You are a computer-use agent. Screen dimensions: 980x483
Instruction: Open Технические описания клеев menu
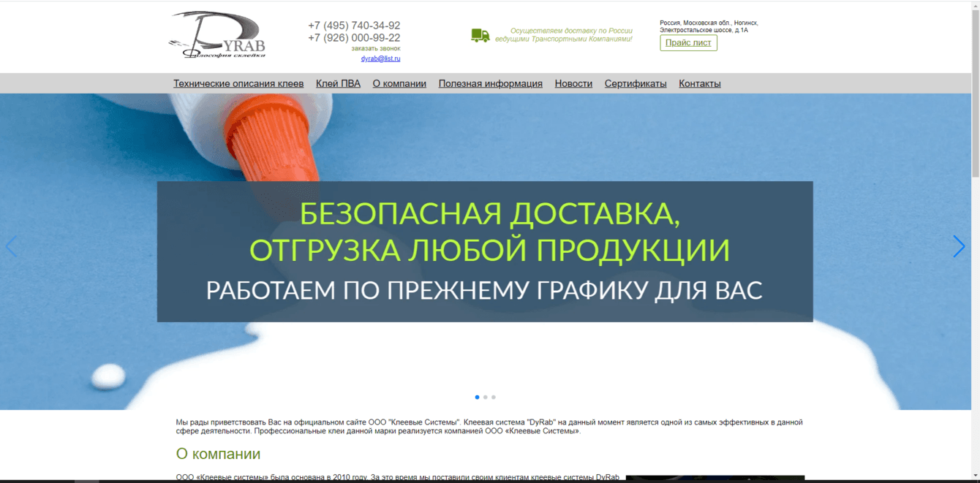(x=238, y=83)
